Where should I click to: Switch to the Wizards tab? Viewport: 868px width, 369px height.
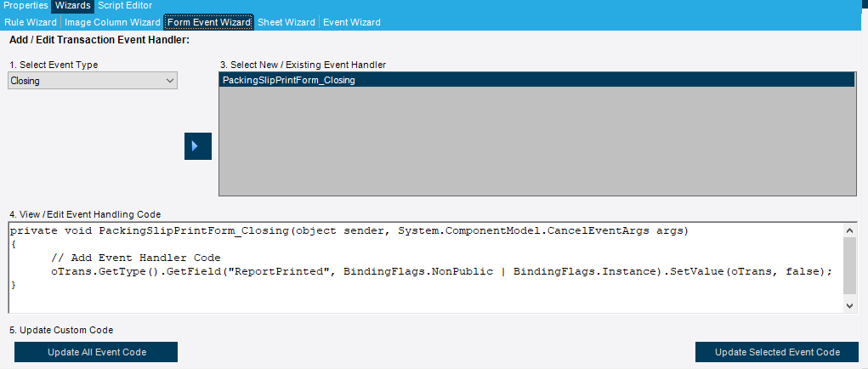coord(72,6)
